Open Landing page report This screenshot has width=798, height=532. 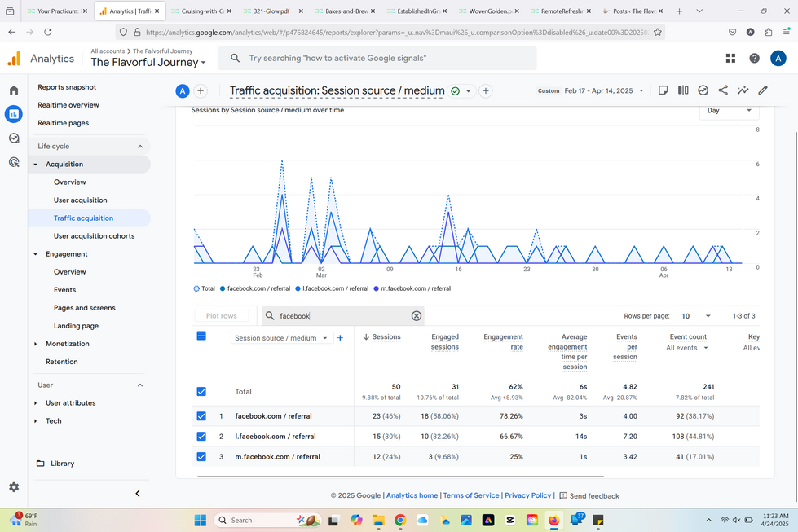coord(76,326)
